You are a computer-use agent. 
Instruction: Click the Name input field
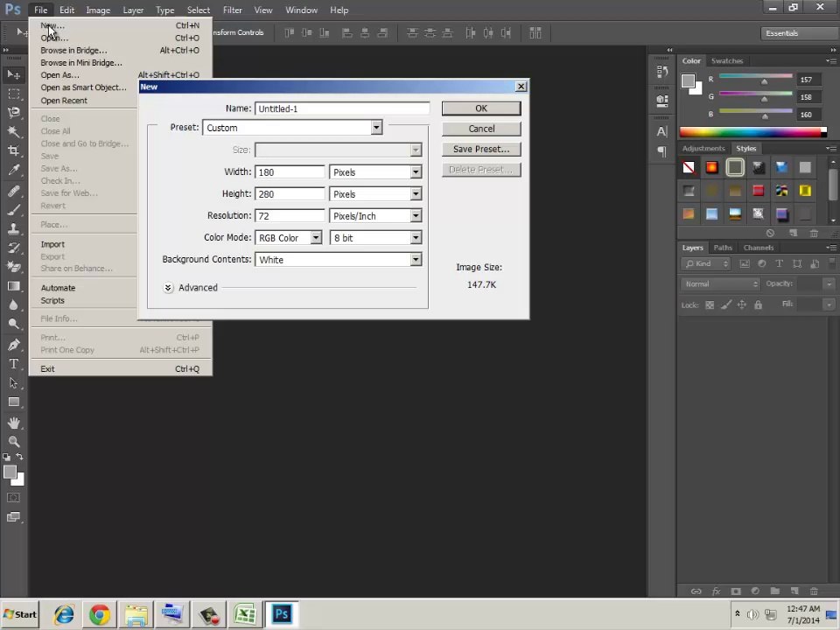point(342,108)
